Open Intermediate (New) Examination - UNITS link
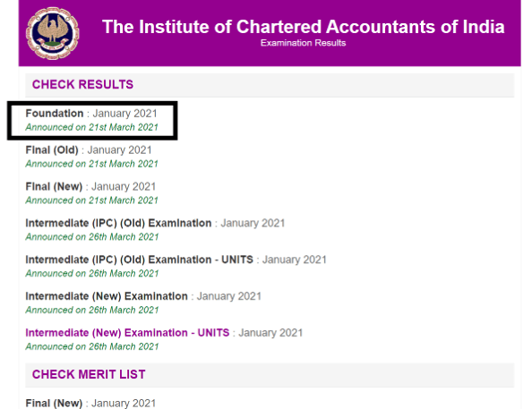532x409 pixels. point(127,333)
